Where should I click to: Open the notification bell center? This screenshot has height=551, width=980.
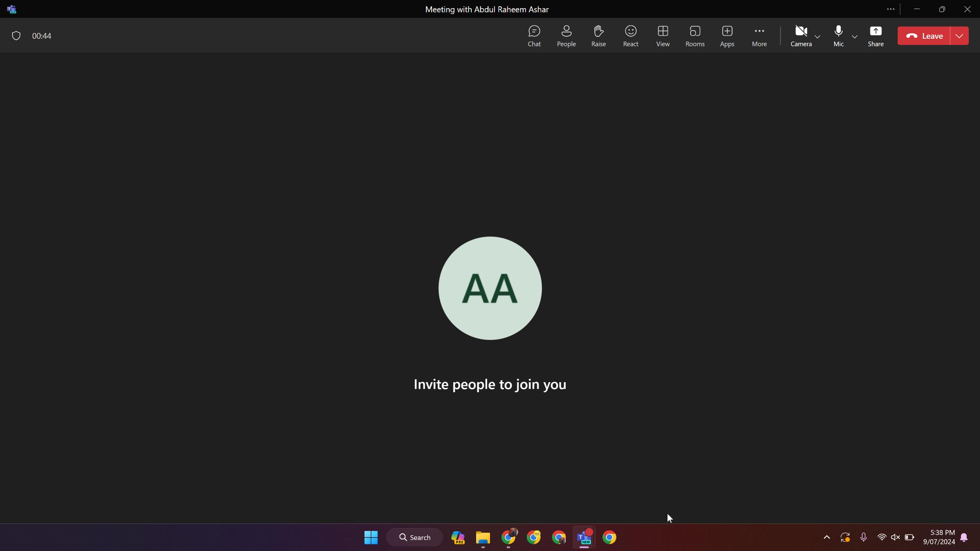point(964,538)
